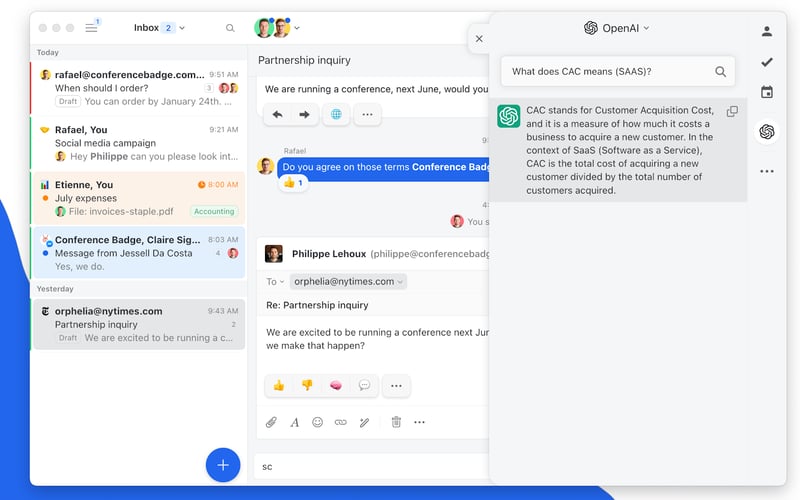Open Message from Jessell Da Costa conversation
This screenshot has height=500, width=800.
(x=138, y=253)
